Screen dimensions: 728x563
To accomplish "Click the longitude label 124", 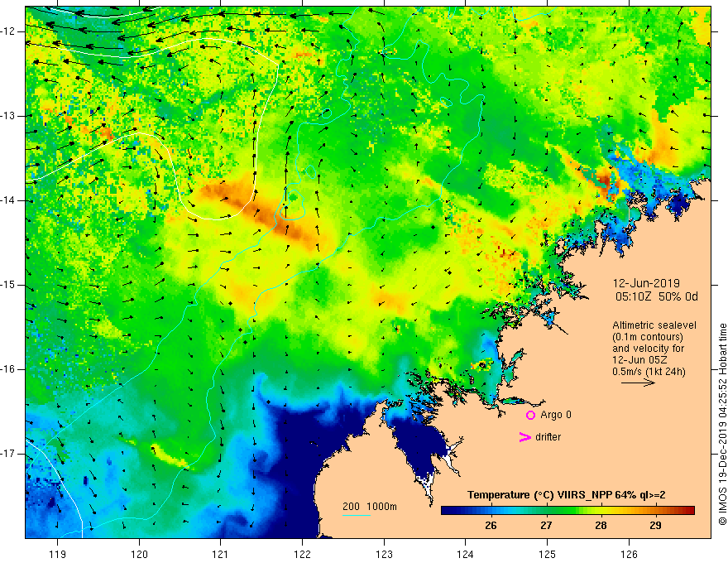I will (x=465, y=554).
